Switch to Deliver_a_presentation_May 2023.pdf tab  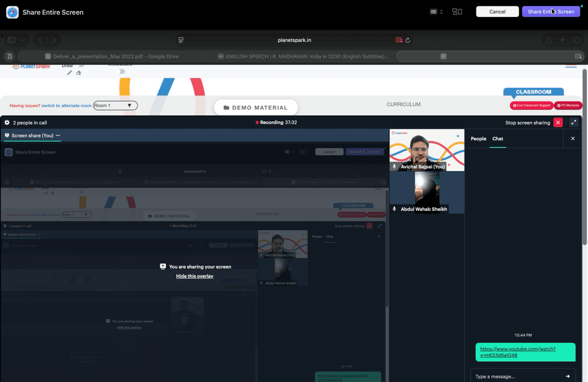click(x=112, y=57)
